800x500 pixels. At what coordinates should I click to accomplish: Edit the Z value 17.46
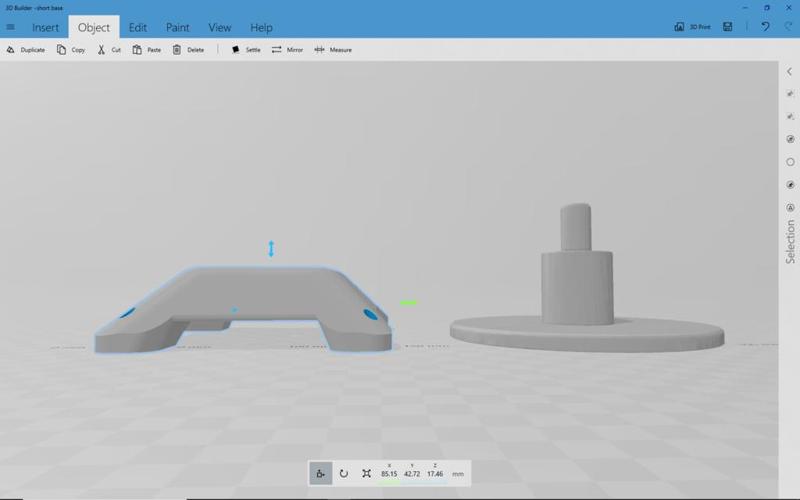[x=435, y=474]
